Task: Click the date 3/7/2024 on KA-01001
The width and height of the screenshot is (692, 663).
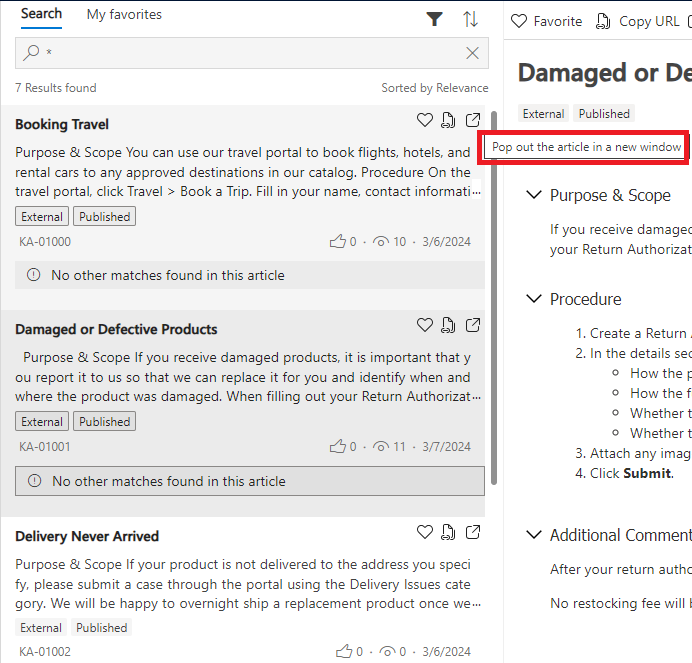Action: [446, 447]
